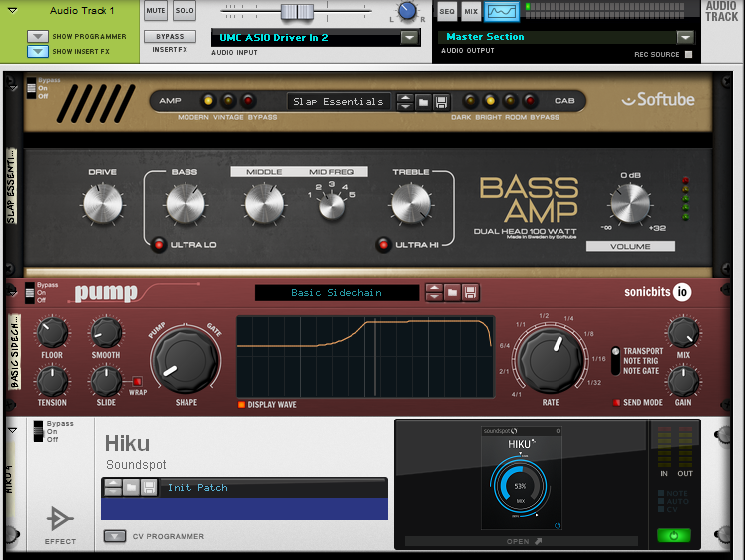Open the Hiku plugin window
The width and height of the screenshot is (745, 560).
(522, 541)
